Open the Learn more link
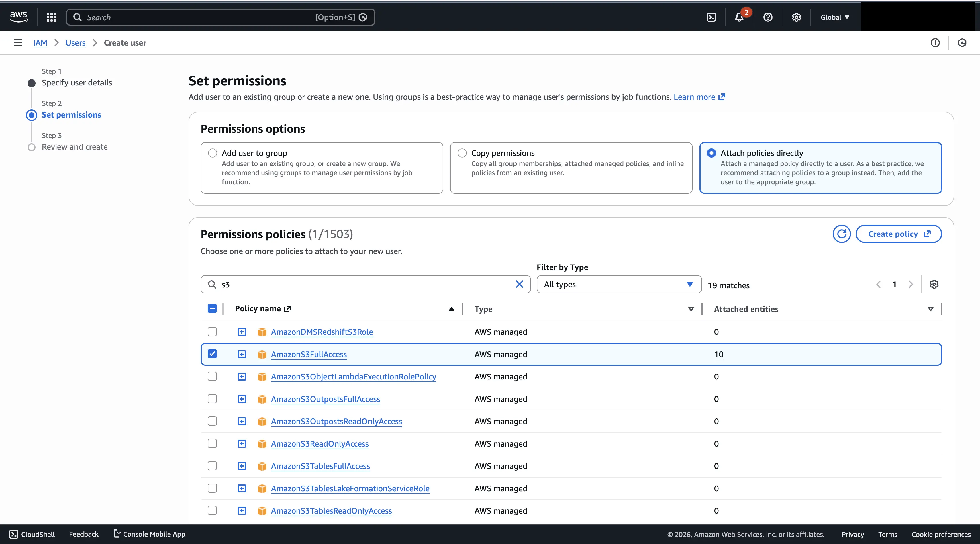980x544 pixels. coord(699,97)
